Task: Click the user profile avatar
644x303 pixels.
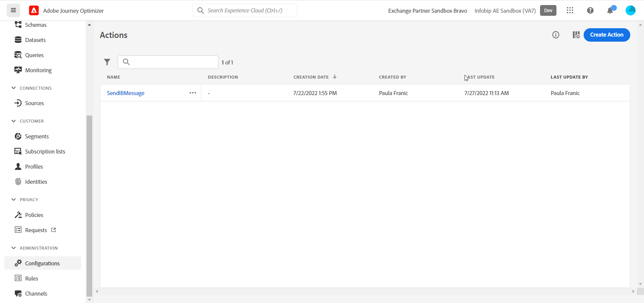Action: click(630, 10)
